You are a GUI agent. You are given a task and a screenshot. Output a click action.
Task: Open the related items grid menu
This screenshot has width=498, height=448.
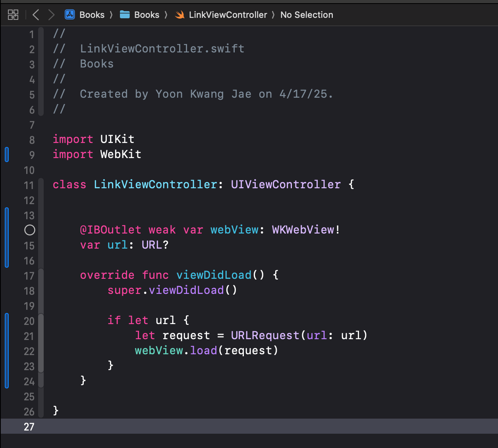click(x=13, y=15)
